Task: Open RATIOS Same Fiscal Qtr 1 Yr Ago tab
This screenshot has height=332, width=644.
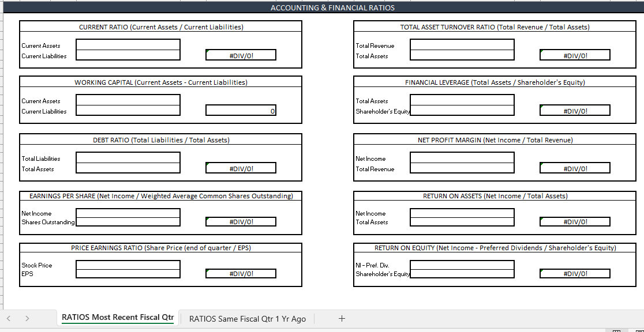Action: click(x=247, y=319)
